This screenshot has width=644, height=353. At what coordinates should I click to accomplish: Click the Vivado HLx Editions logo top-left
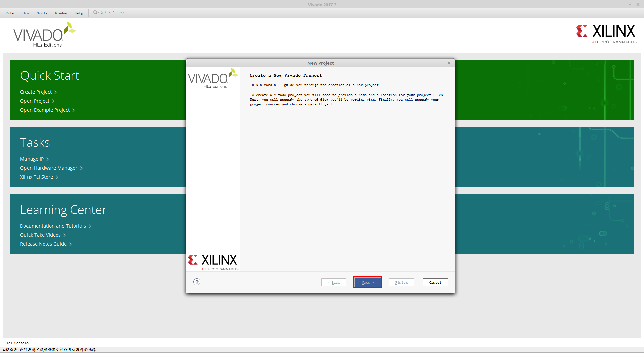coord(45,35)
